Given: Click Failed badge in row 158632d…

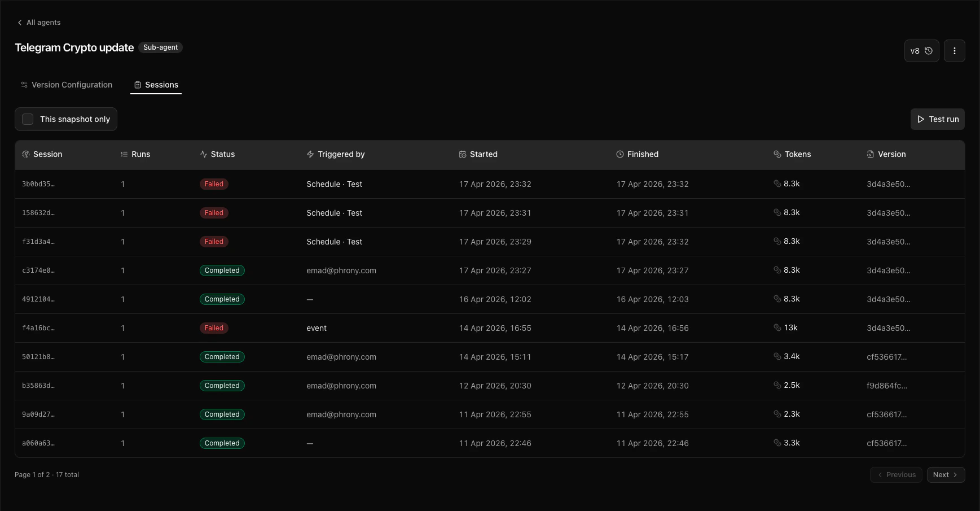Looking at the screenshot, I should 214,213.
